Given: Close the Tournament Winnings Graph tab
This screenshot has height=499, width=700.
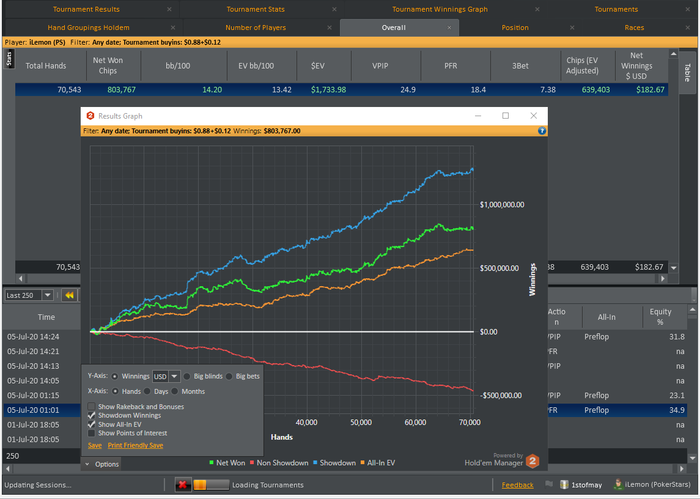Looking at the screenshot, I should tap(537, 9).
